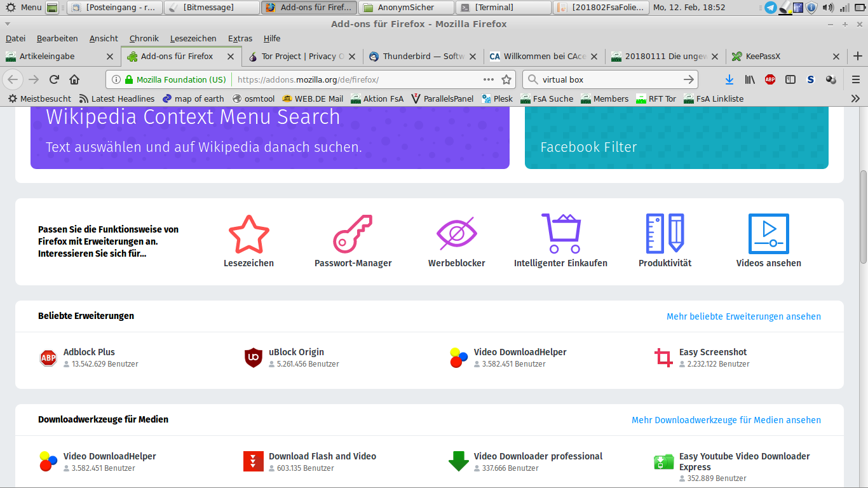Click the grey spheres extension icon

831,79
